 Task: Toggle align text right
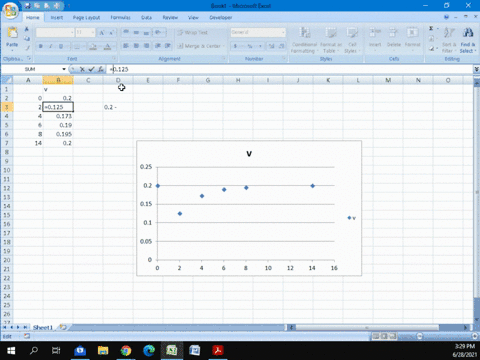click(146, 46)
